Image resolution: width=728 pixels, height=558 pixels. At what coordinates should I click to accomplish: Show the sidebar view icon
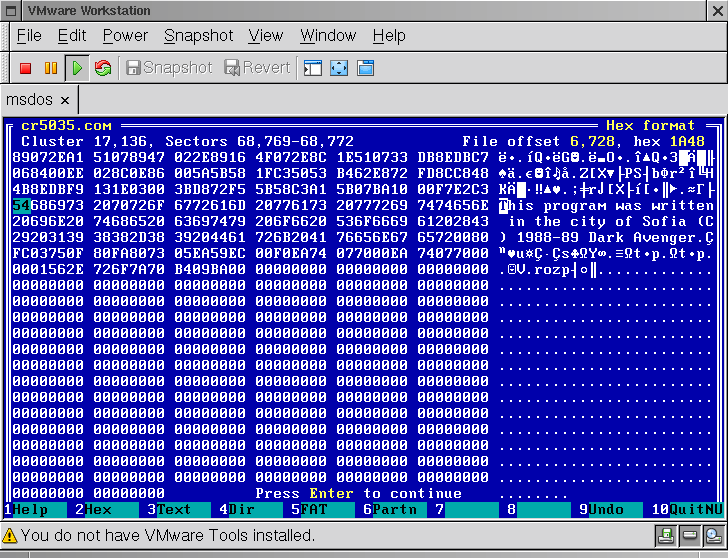click(x=312, y=68)
